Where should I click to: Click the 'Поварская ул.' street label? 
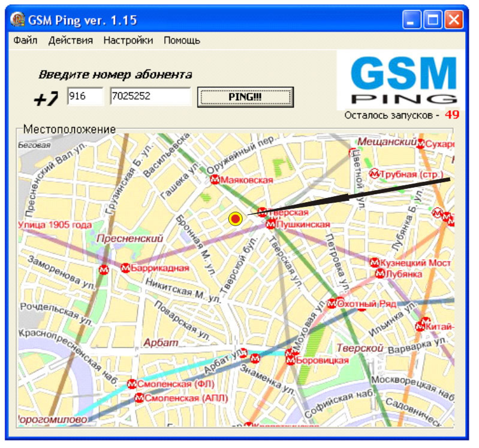pyautogui.click(x=182, y=321)
